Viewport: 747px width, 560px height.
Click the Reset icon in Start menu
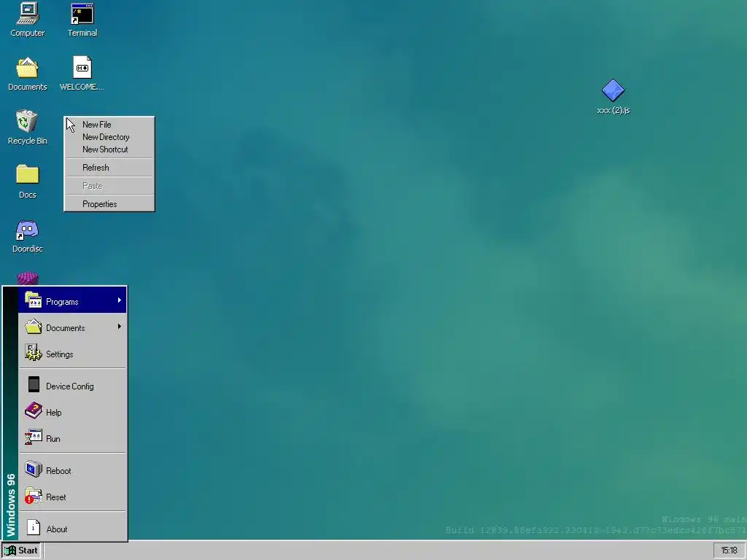click(x=34, y=496)
